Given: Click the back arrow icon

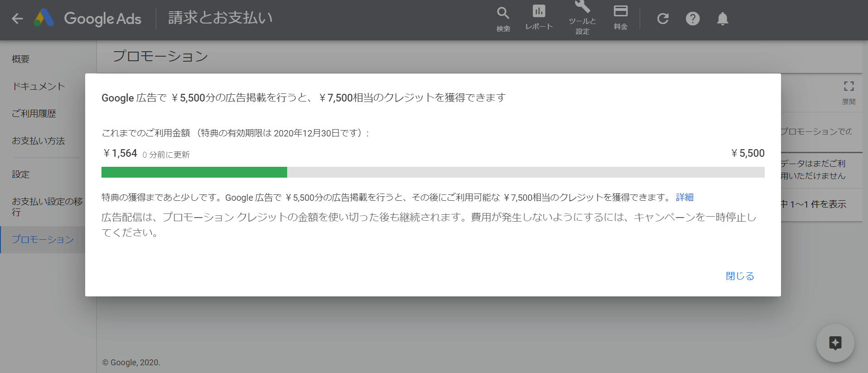Looking at the screenshot, I should (x=17, y=19).
